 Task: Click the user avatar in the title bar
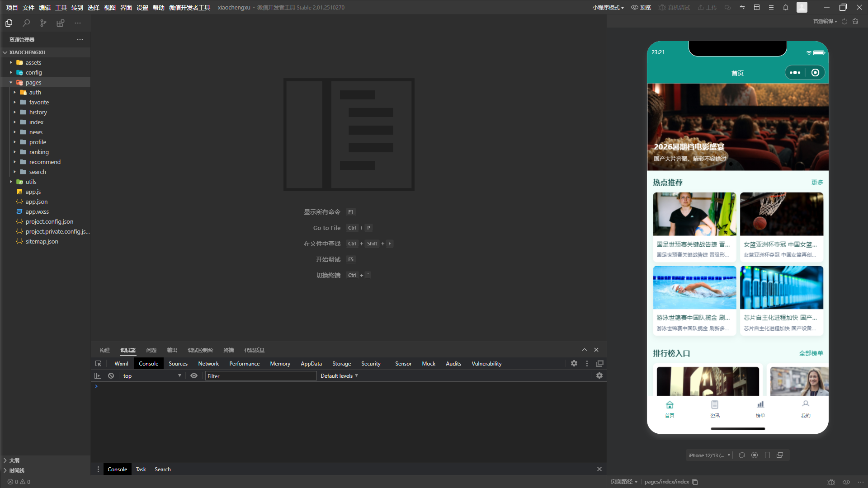802,7
